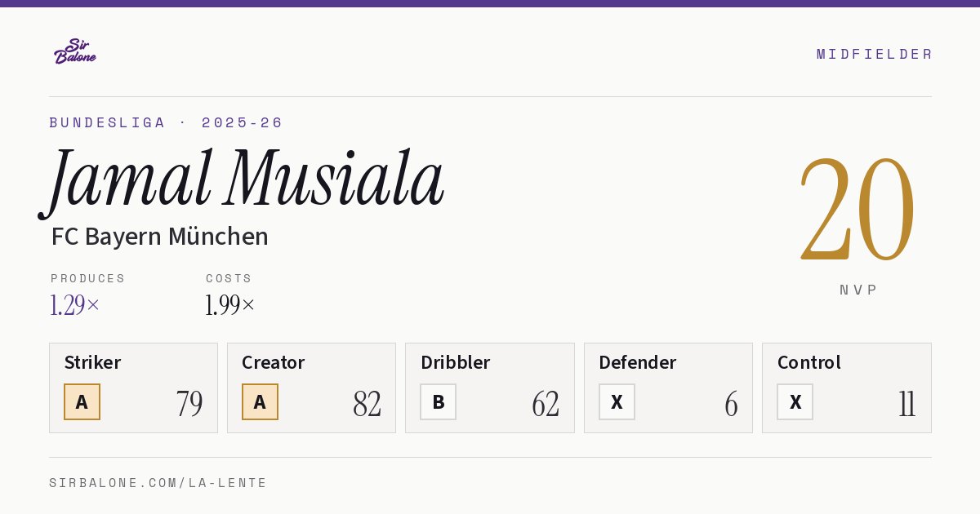Select the Striker grade A badge
This screenshot has height=514, width=980.
point(82,401)
